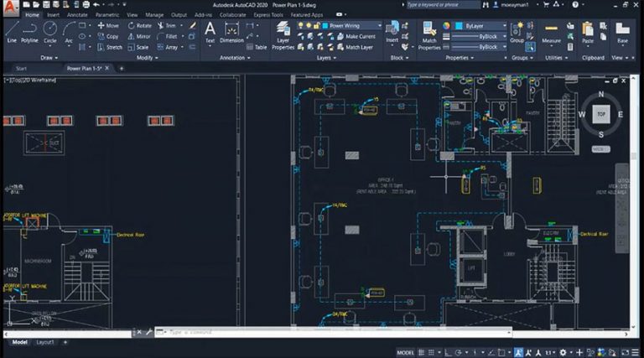Click the Paste clipboard button
Image resolution: width=644 pixels, height=358 pixels.
588,33
